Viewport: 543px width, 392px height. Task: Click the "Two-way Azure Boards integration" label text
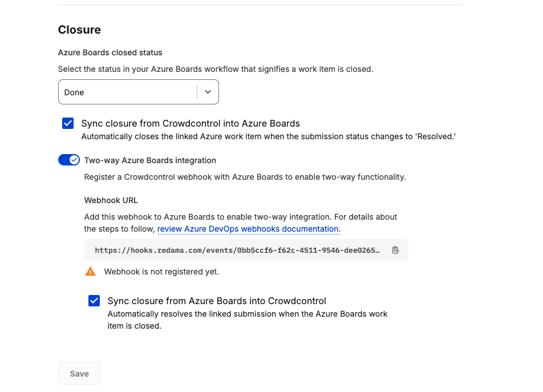tap(150, 160)
